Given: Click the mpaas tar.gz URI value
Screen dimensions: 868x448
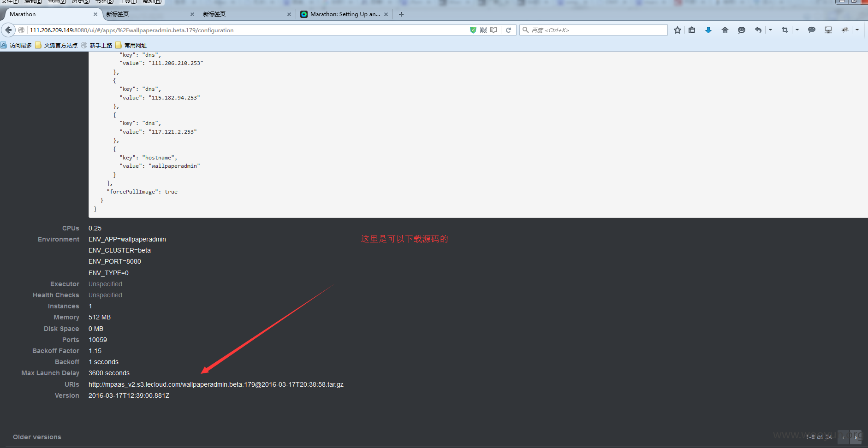Looking at the screenshot, I should pos(216,384).
